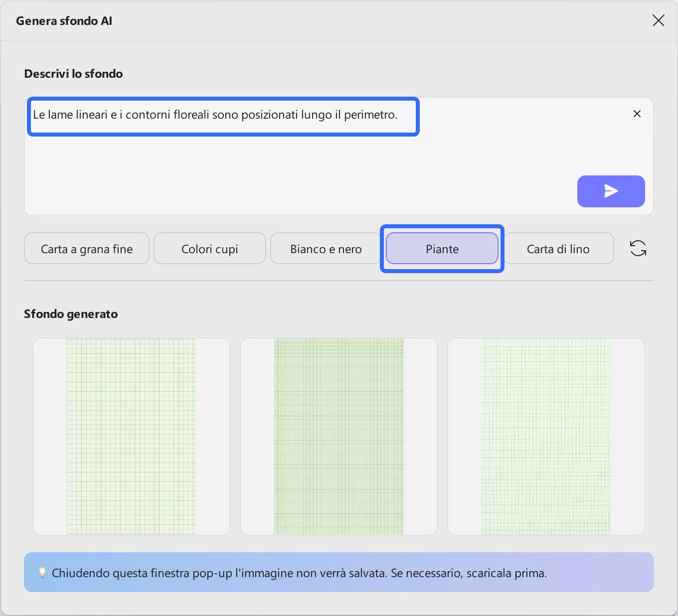
Task: Click the clear icon above the send button
Action: click(x=637, y=114)
